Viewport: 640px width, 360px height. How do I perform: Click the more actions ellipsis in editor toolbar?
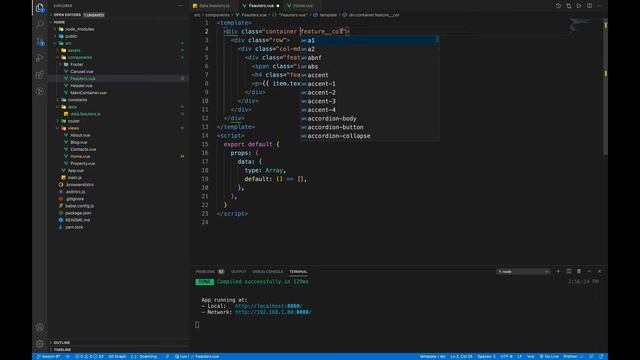pyautogui.click(x=600, y=6)
